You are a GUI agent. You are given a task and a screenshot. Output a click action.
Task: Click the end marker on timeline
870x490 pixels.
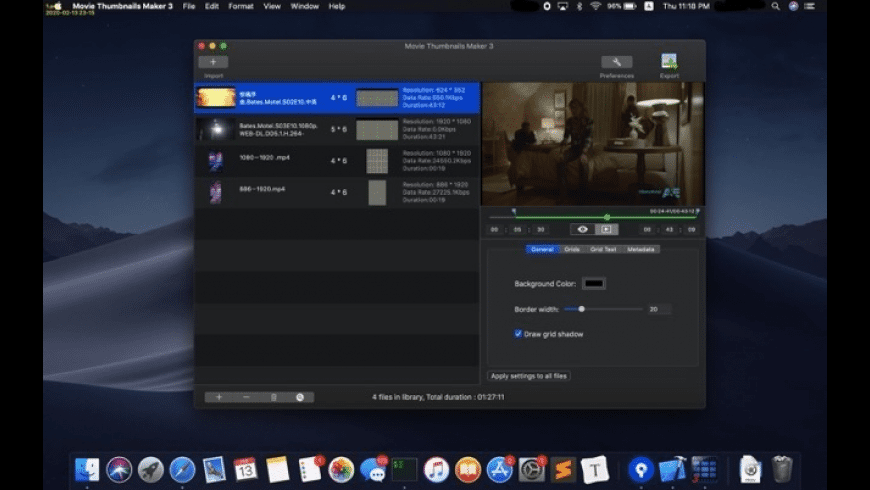click(x=697, y=211)
